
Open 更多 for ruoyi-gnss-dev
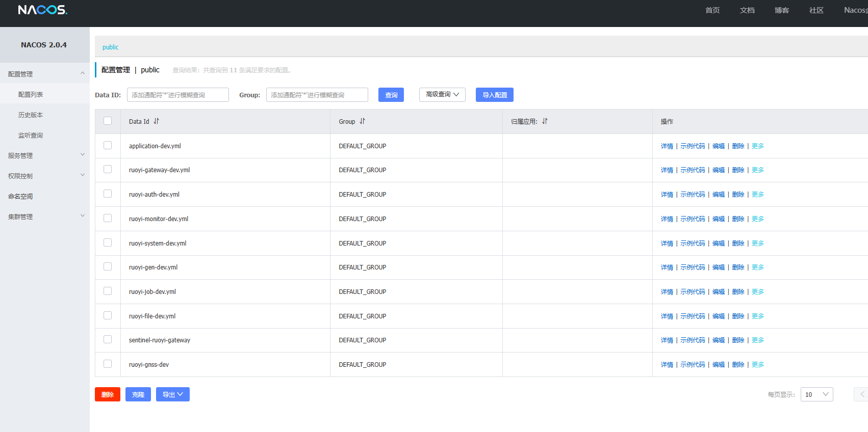[x=758, y=365]
